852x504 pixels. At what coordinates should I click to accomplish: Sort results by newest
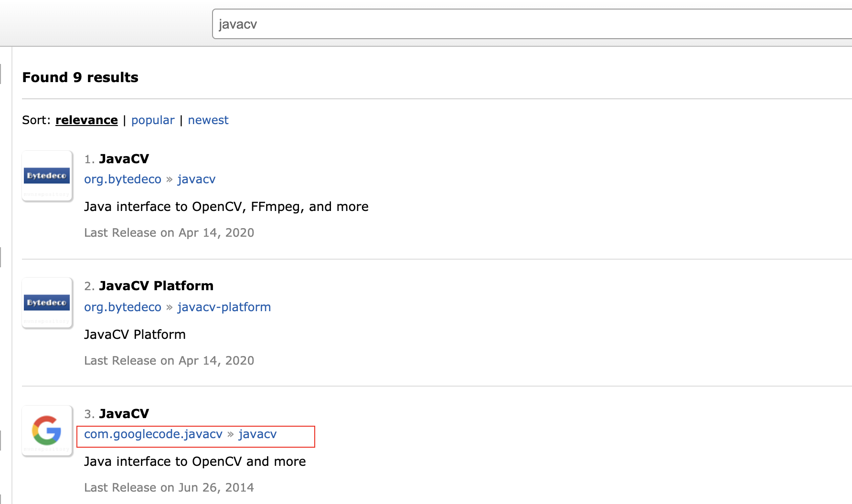click(x=208, y=120)
